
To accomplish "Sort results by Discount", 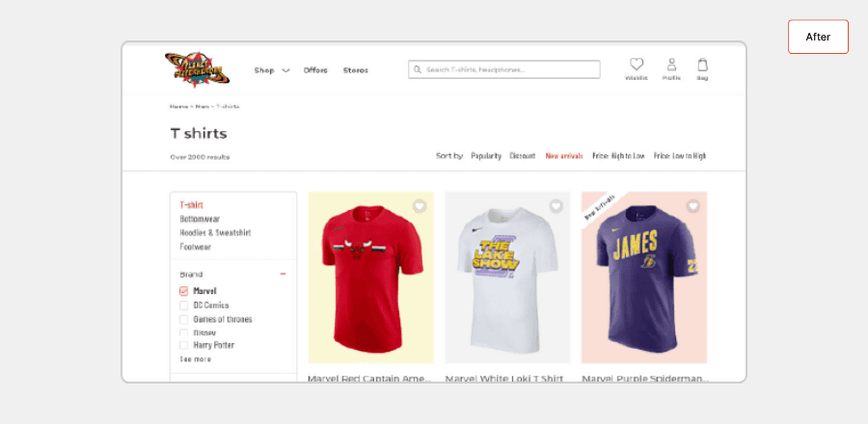I will coord(523,156).
